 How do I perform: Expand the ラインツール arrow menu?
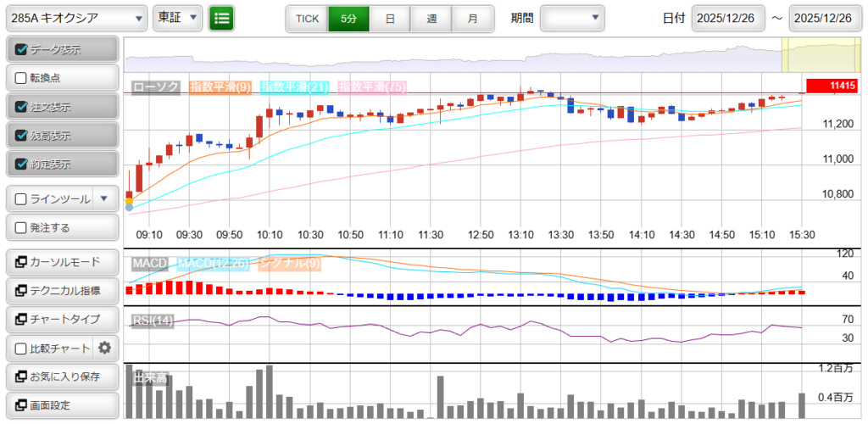point(103,199)
